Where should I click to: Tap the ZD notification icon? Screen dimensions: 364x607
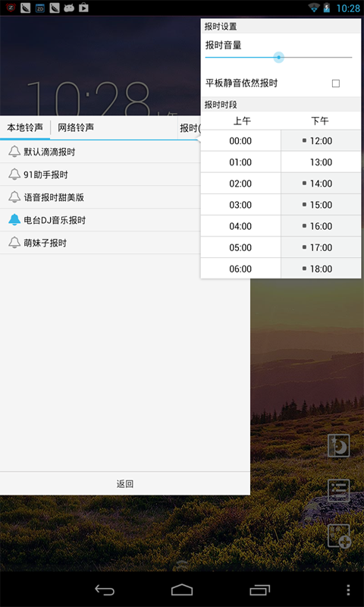click(x=40, y=8)
